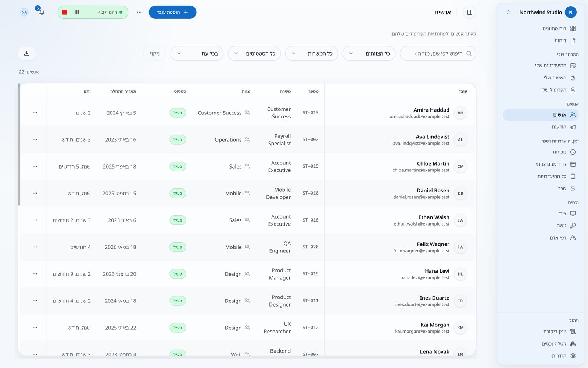Image resolution: width=588 pixels, height=368 pixels.
Task: Go to ההיעדרויות שלי in the sidebar
Action: pyautogui.click(x=541, y=66)
